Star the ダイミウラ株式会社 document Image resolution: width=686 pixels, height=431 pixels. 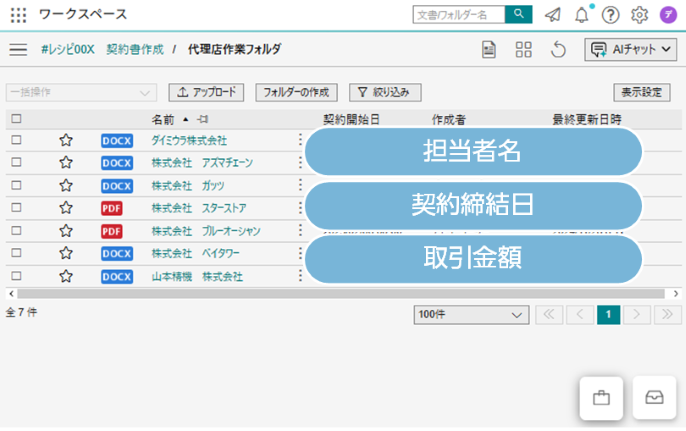coord(66,140)
